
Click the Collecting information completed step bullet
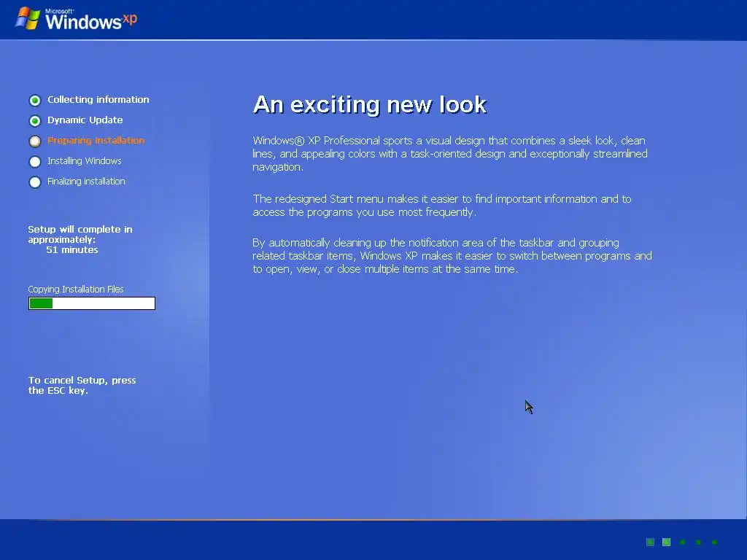(x=35, y=101)
